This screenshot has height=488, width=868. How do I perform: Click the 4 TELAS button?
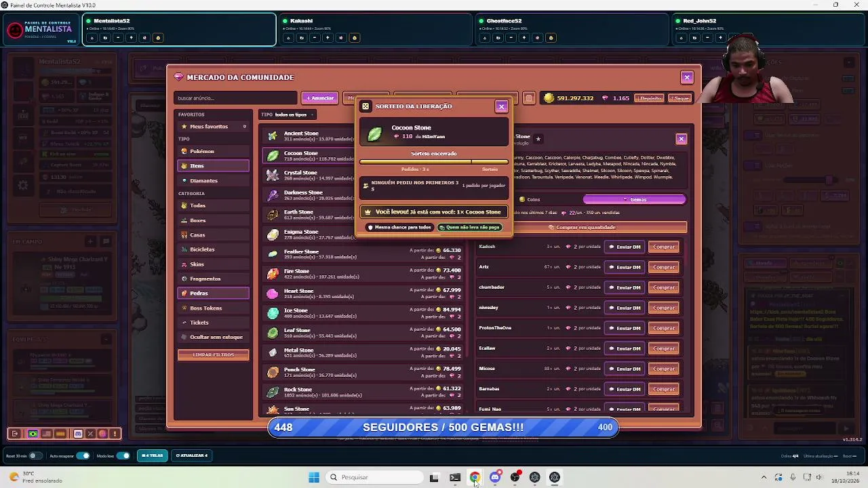(152, 455)
